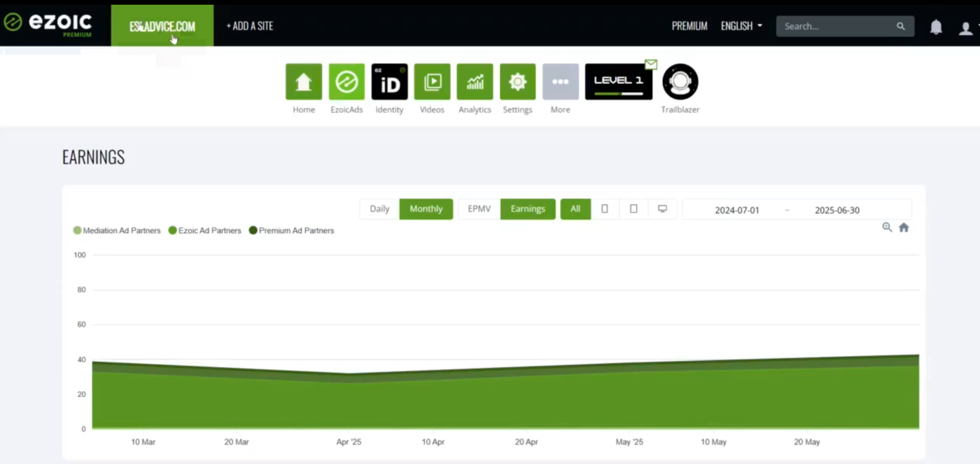Click the search magnifier icon

(901, 26)
